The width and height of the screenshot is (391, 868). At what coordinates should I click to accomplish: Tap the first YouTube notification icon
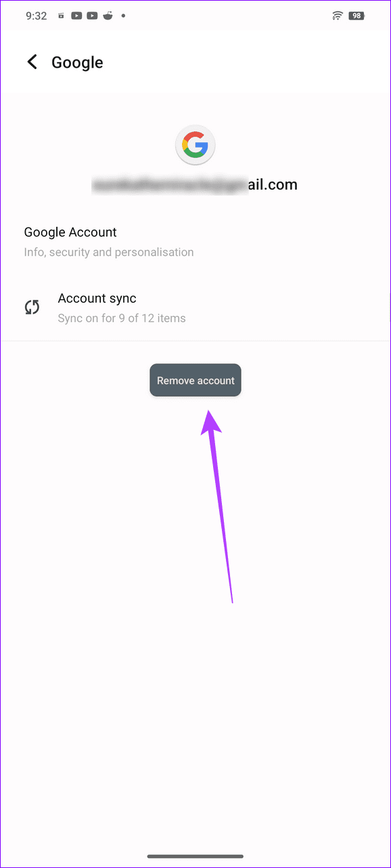pyautogui.click(x=76, y=15)
